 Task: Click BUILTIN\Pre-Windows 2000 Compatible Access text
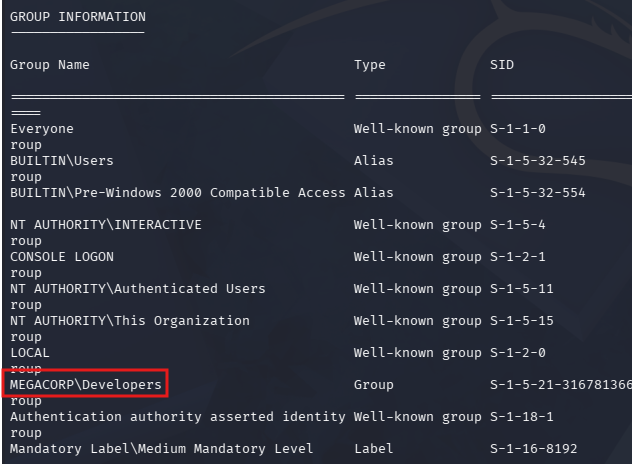[178, 193]
